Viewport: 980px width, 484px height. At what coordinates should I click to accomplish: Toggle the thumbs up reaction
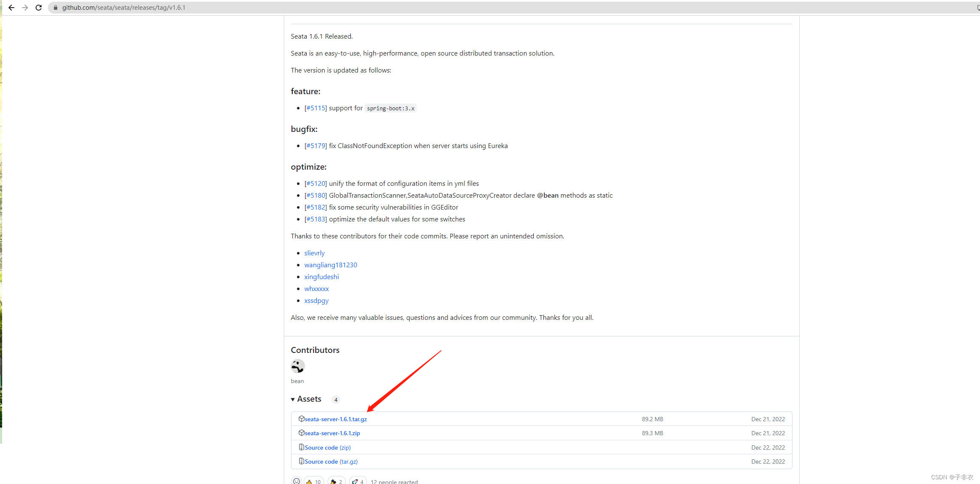tap(314, 481)
